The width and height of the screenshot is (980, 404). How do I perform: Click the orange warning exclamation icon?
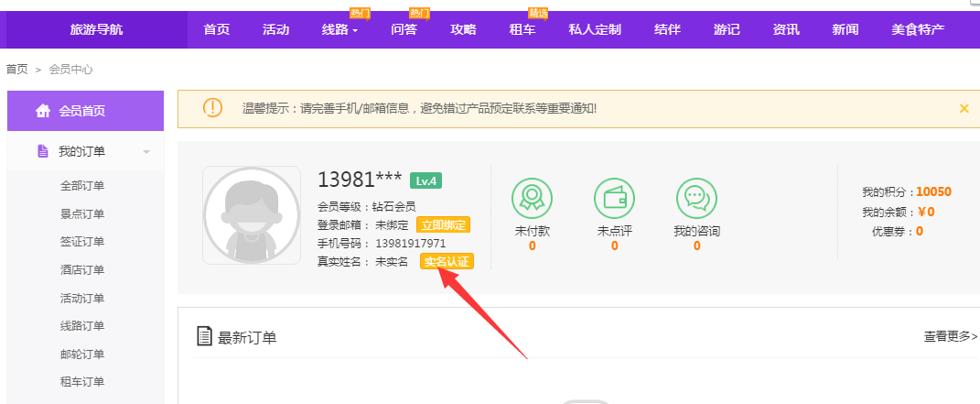coord(212,108)
